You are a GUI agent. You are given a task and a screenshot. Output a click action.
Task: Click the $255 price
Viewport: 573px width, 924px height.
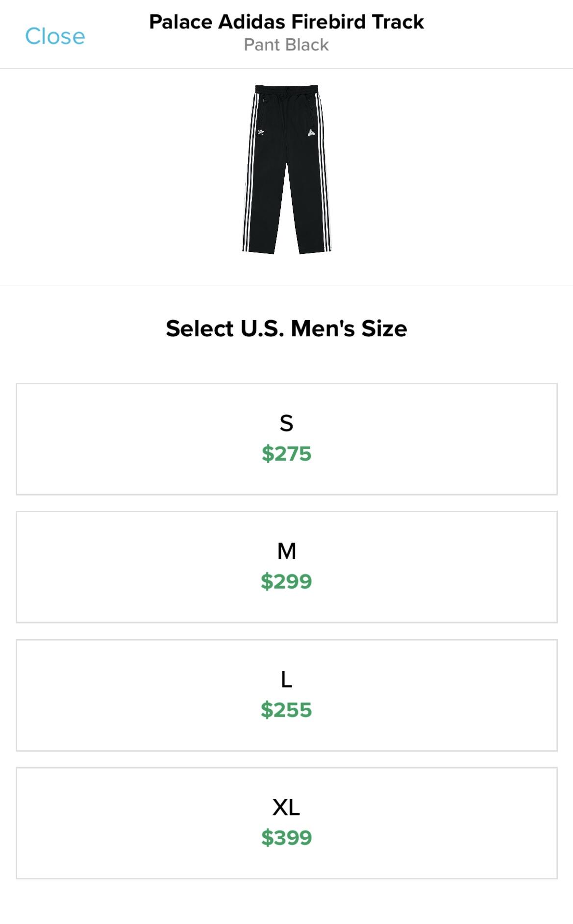tap(286, 710)
